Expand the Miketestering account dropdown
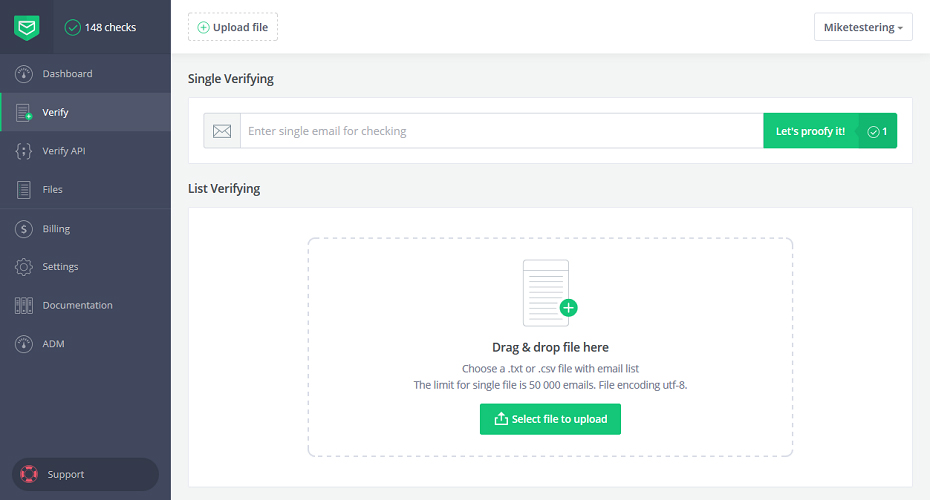The height and width of the screenshot is (500, 930). [863, 27]
